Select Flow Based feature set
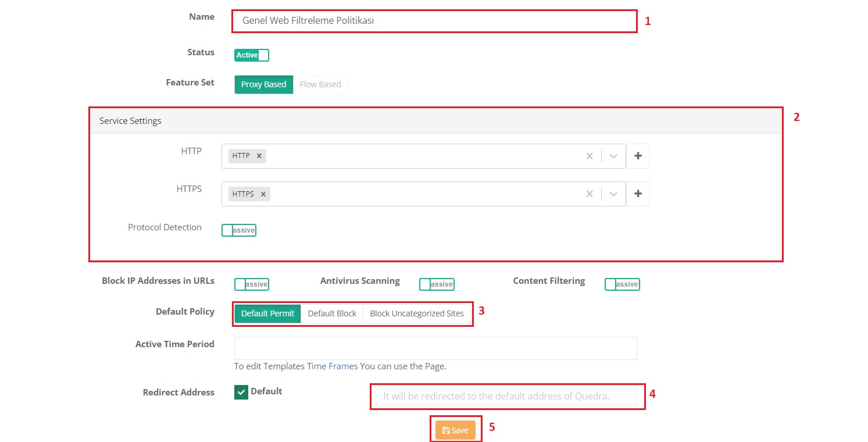Image resolution: width=868 pixels, height=442 pixels. 320,84
